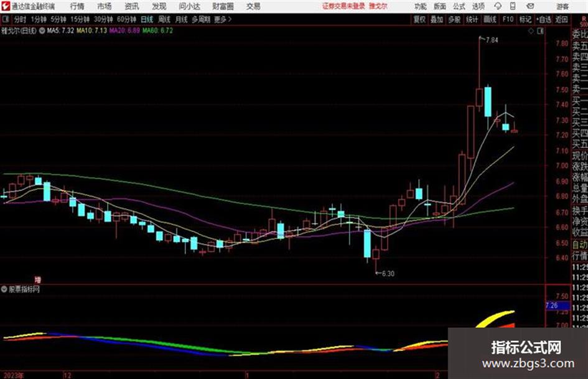This screenshot has width=588, height=379.
Task: Open the 多周期 view
Action: pyautogui.click(x=201, y=19)
